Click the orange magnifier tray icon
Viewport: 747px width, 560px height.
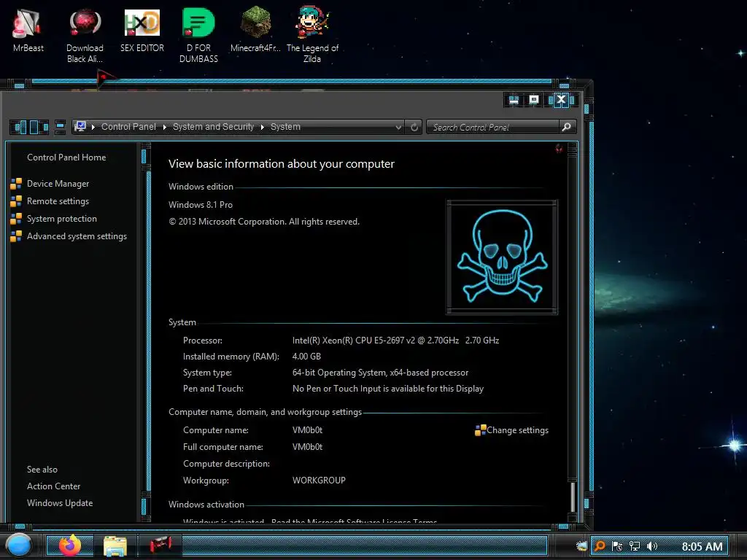[x=600, y=546]
